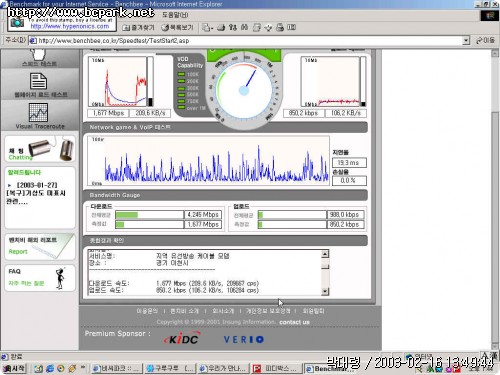Click the download average bandwidth bar
The height and width of the screenshot is (375, 500).
150,215
